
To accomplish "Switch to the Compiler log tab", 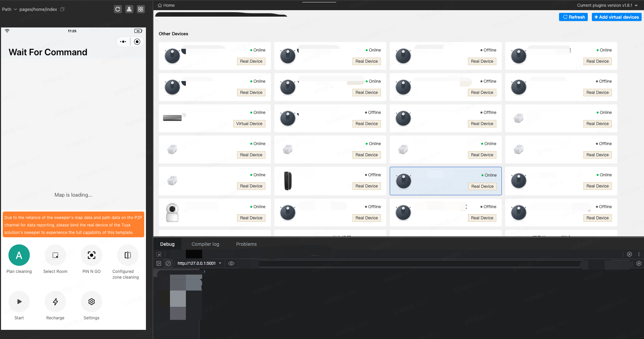I will [205, 244].
